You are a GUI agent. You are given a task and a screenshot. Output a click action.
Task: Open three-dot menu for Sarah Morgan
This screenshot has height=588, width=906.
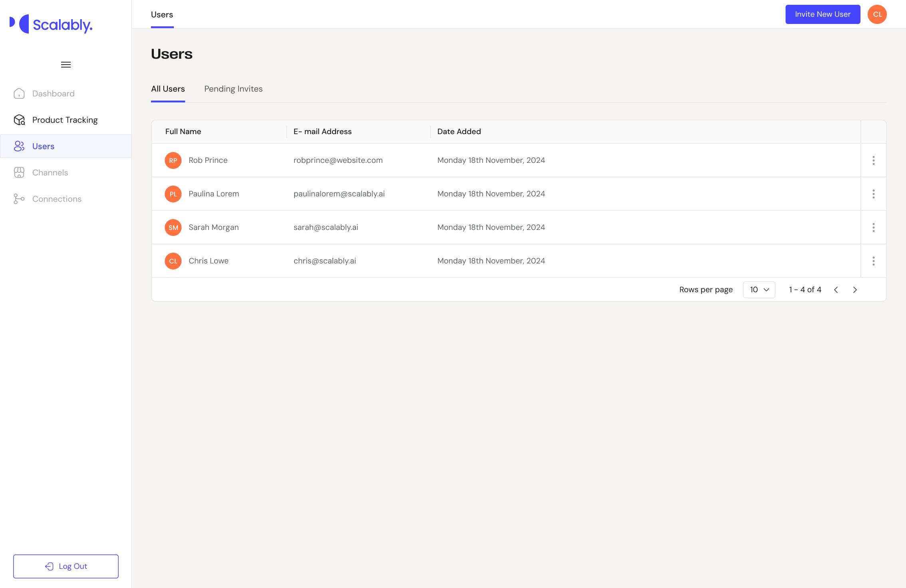click(873, 228)
